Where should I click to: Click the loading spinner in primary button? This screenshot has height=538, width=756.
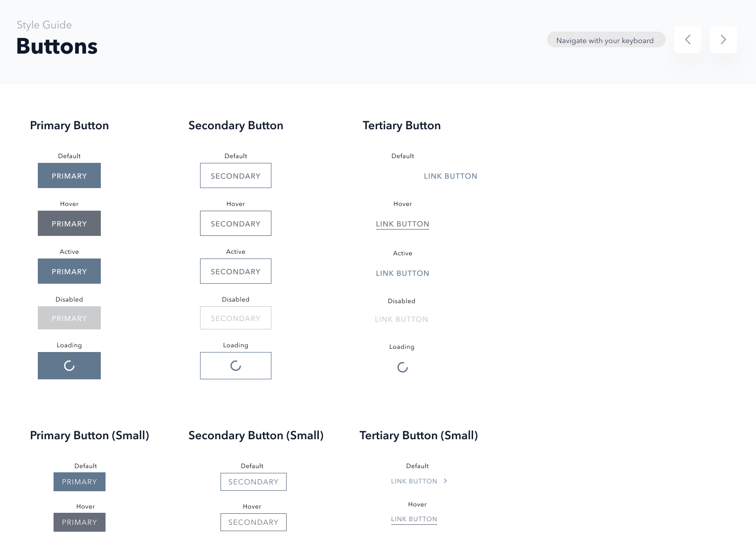(69, 366)
